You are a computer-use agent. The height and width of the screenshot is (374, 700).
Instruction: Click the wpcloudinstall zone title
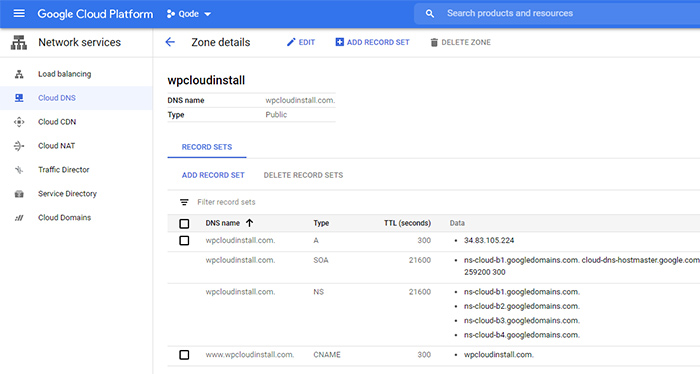pyautogui.click(x=206, y=80)
